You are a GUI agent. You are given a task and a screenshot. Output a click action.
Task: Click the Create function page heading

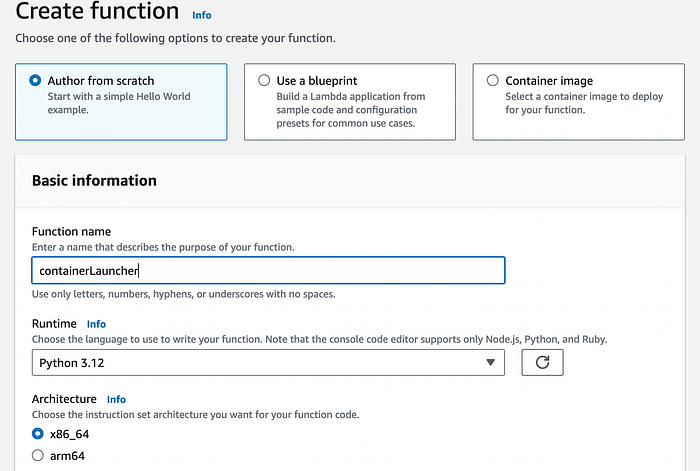pos(97,13)
